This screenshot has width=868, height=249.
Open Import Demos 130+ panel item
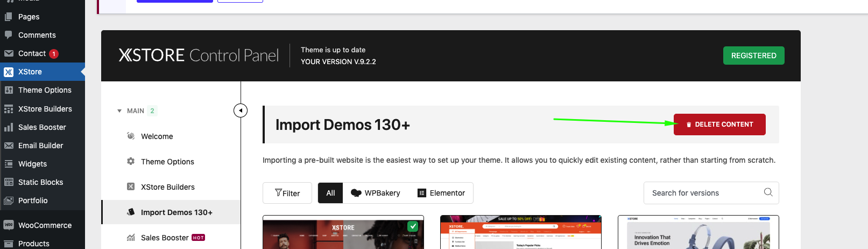click(x=171, y=212)
